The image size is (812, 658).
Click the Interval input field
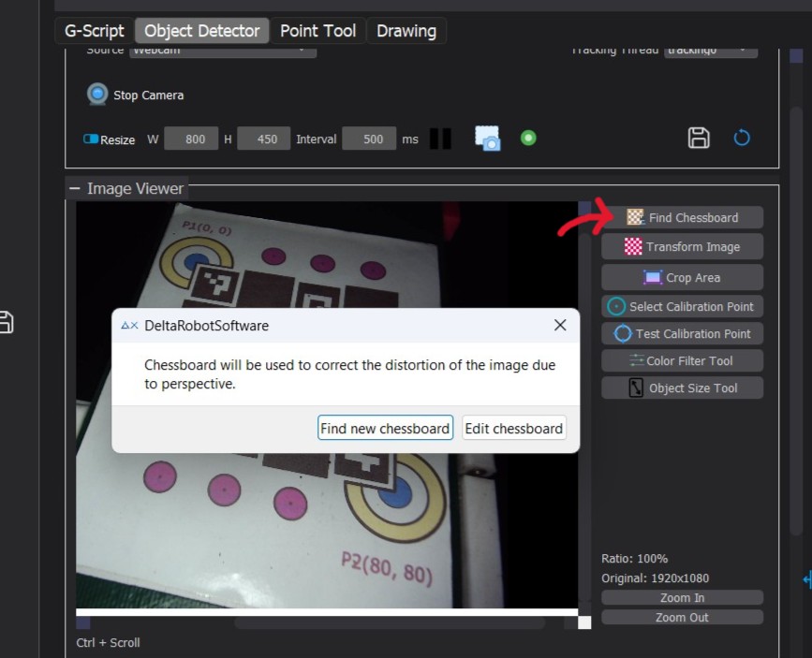point(373,139)
